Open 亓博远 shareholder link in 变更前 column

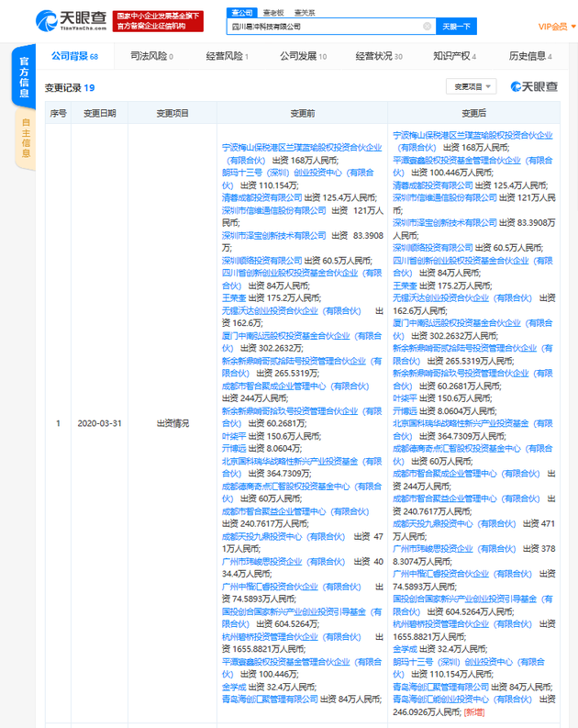click(234, 449)
